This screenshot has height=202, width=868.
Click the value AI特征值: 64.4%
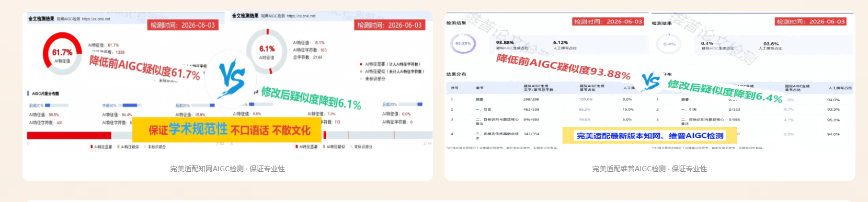tap(117, 115)
